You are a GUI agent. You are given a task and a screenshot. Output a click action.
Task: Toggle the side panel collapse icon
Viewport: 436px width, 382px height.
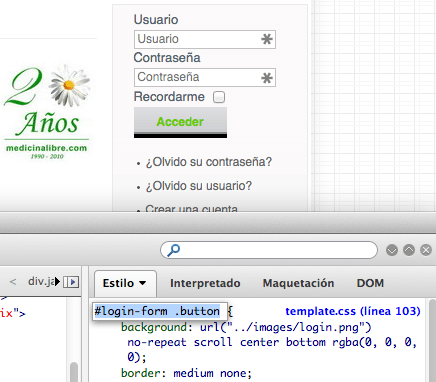pos(71,282)
